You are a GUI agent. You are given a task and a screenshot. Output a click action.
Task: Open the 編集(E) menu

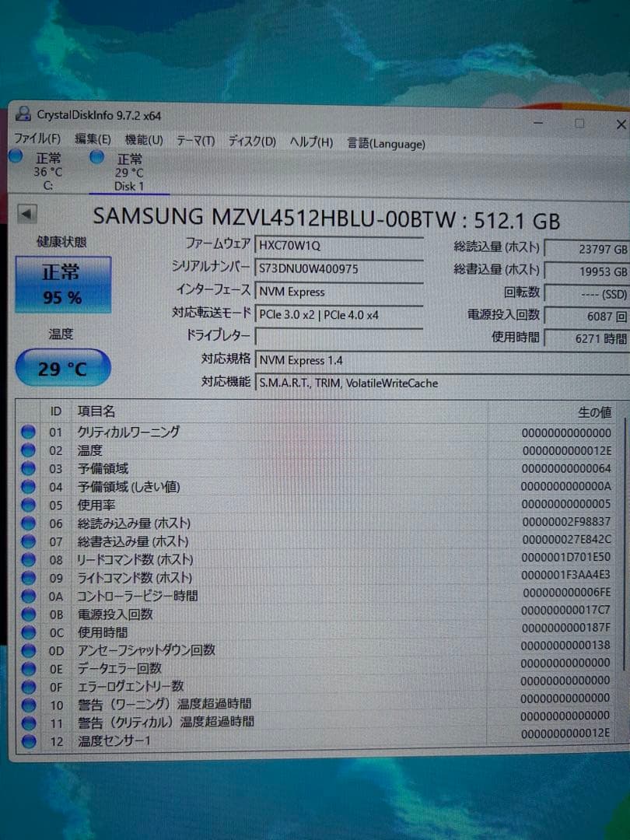[x=92, y=139]
